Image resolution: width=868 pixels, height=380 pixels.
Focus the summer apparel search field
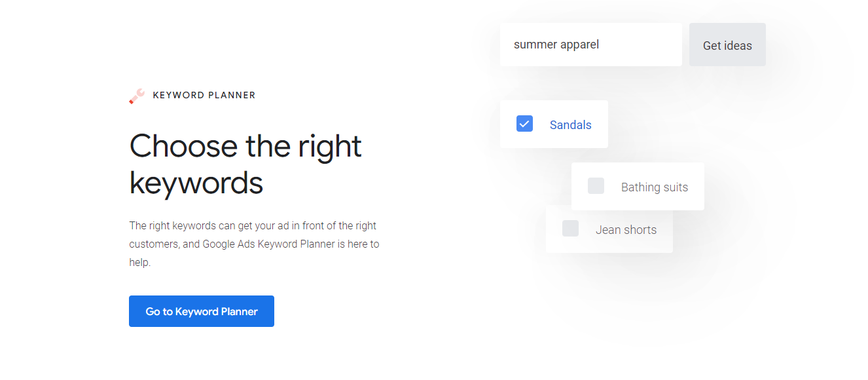pos(591,45)
